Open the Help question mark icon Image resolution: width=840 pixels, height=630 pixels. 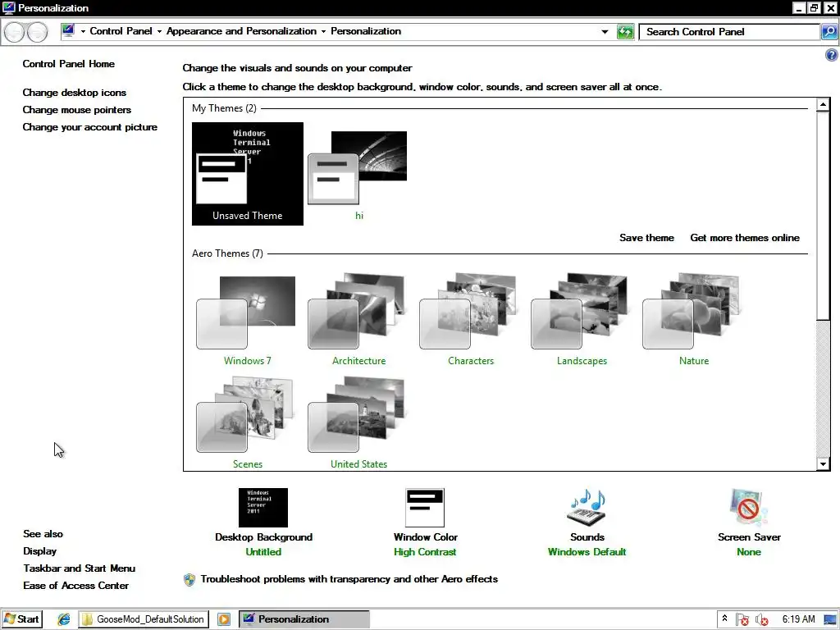point(832,55)
